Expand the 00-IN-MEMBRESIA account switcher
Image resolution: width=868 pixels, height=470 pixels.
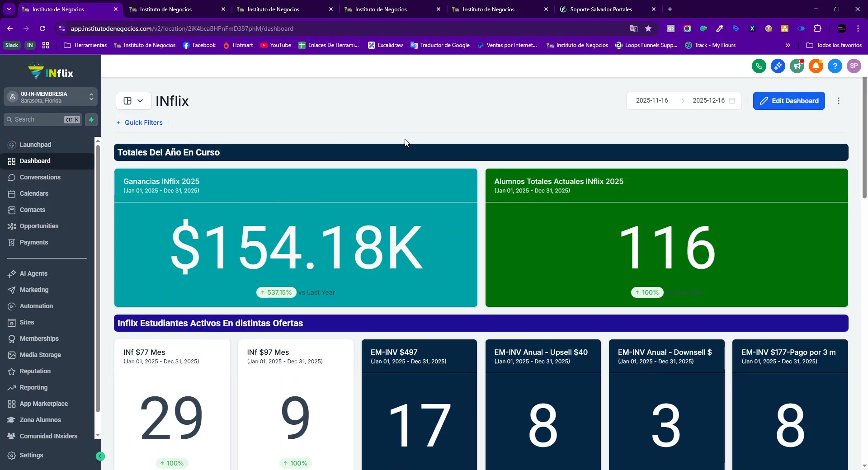[x=51, y=97]
